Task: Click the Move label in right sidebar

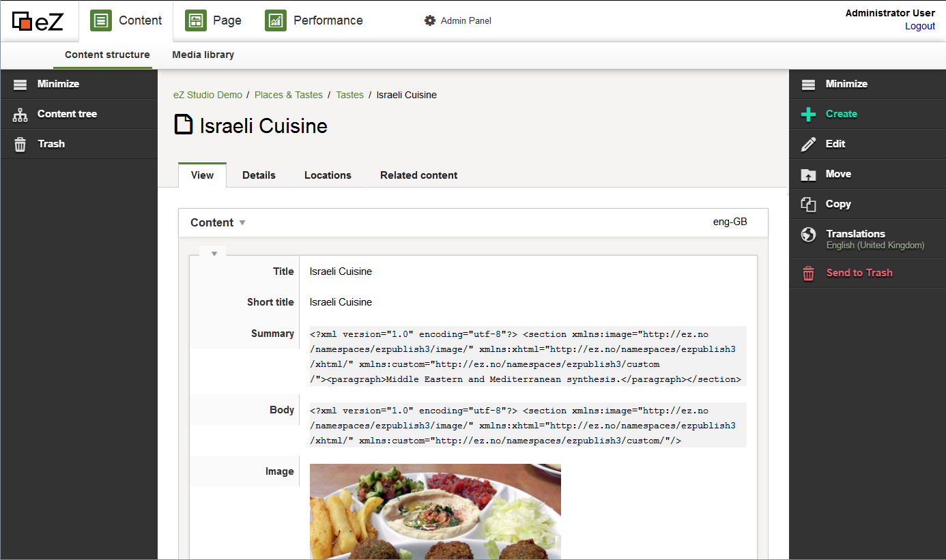Action: 838,174
